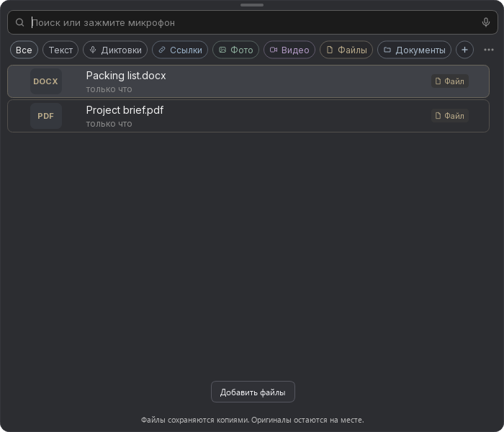
Task: Open the three-dots more options menu
Action: click(x=489, y=50)
